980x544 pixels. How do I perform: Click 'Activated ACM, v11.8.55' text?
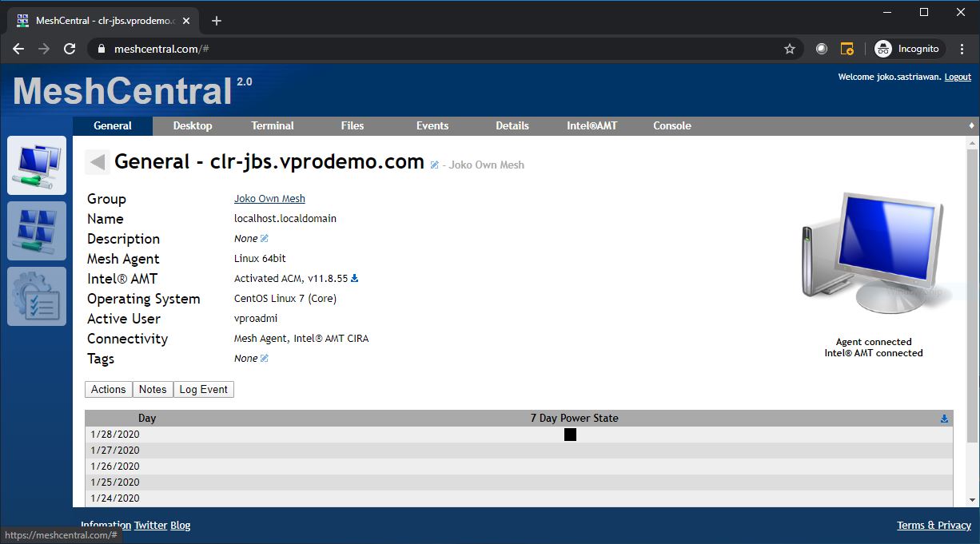pos(291,278)
